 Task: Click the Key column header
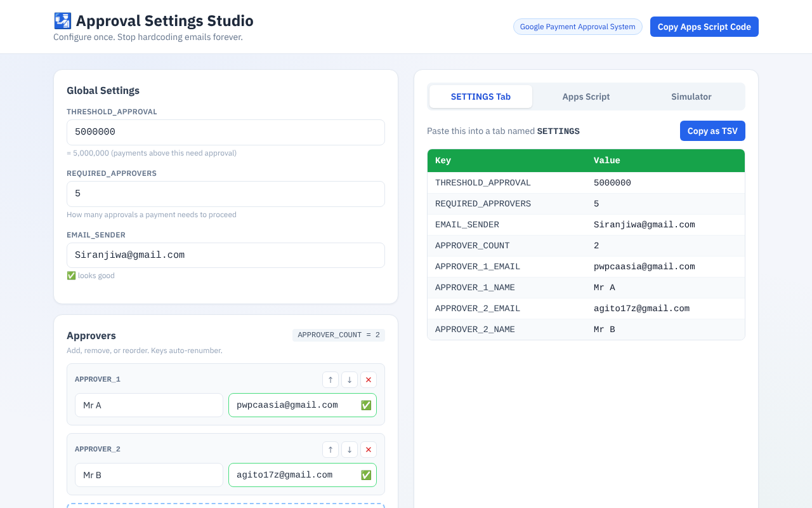[507, 161]
